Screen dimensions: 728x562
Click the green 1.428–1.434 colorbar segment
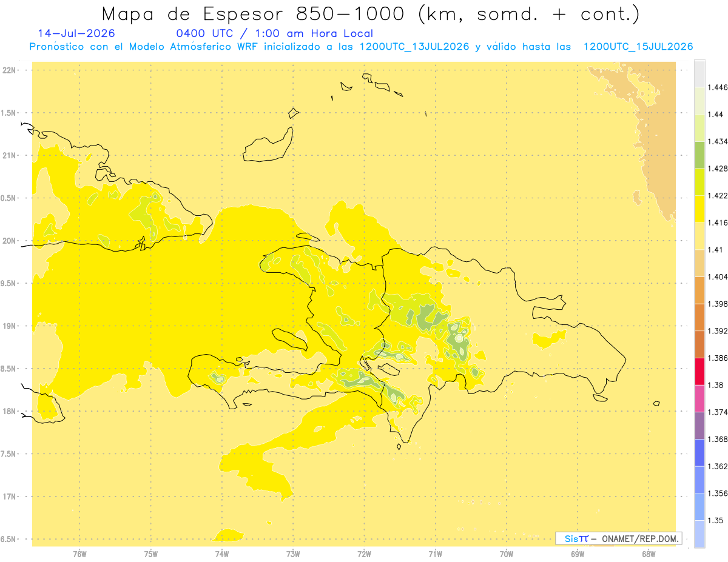click(699, 155)
